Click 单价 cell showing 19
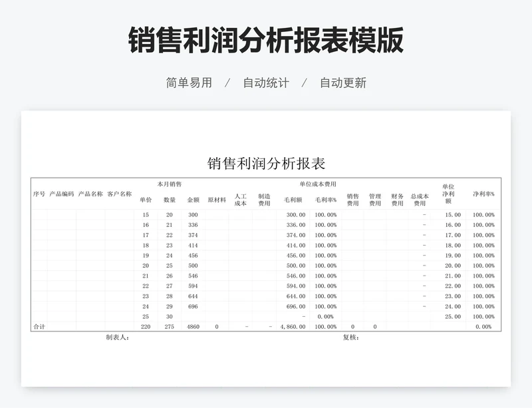 tap(146, 256)
